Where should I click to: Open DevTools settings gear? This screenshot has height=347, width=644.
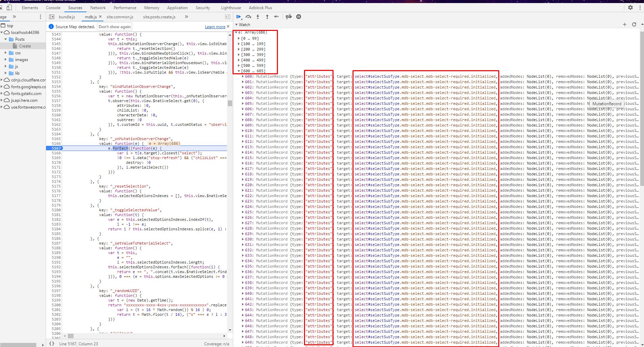pyautogui.click(x=630, y=7)
